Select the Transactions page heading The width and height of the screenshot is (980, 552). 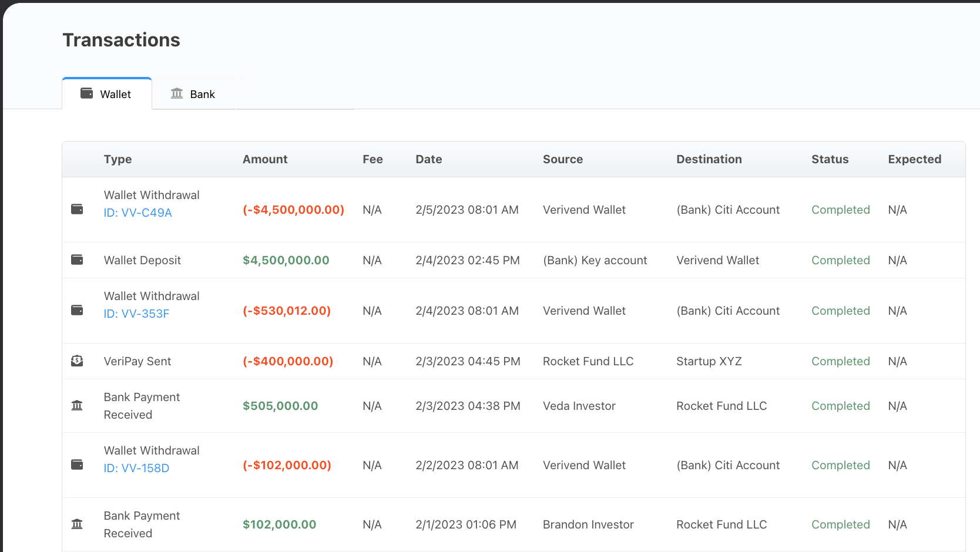tap(121, 40)
